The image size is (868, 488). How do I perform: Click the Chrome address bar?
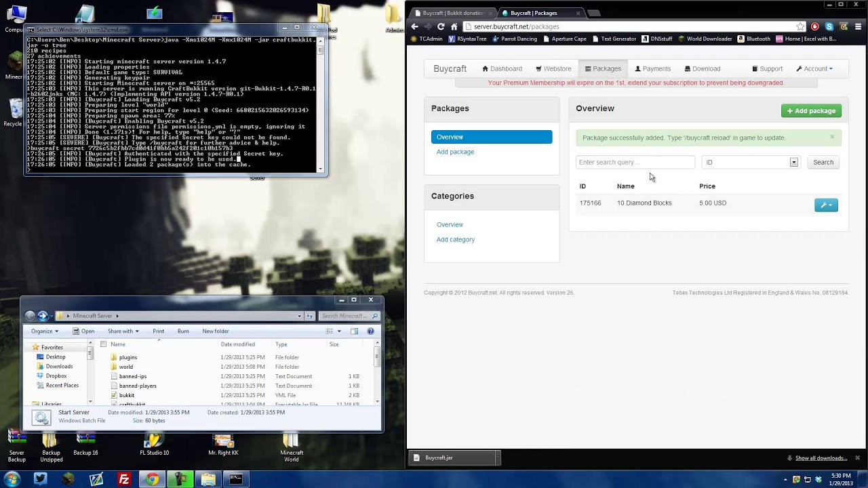click(x=631, y=26)
